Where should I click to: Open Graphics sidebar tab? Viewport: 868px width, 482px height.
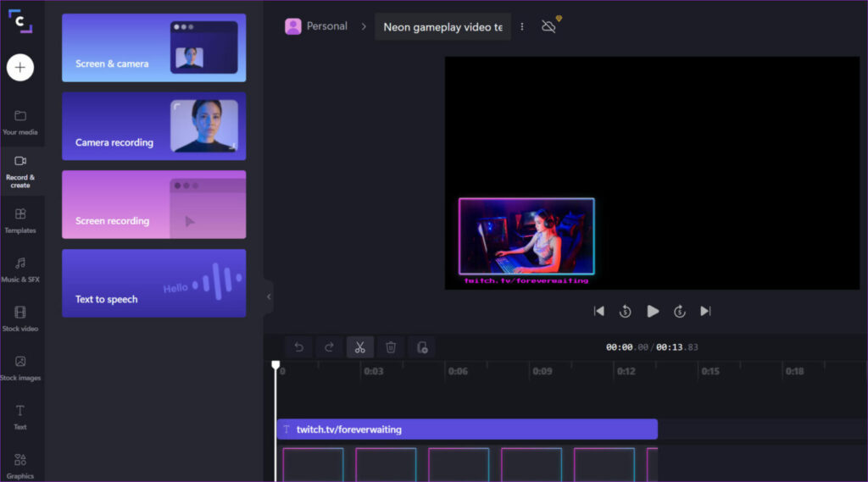20,466
